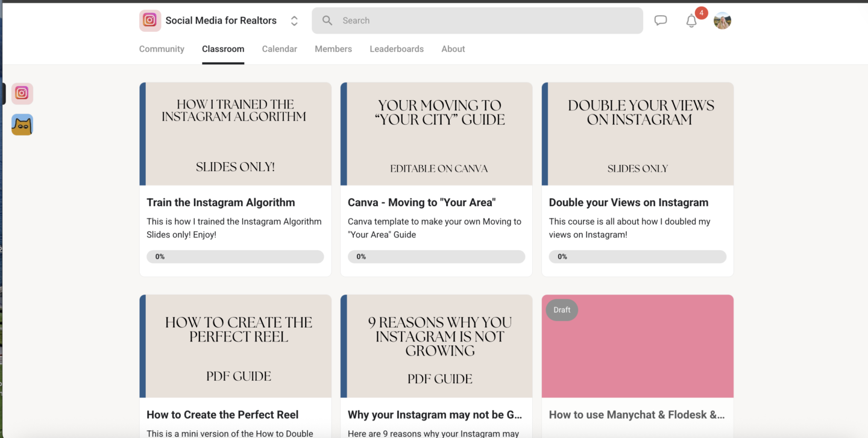Open the Leaderboards tab
868x438 pixels.
396,49
